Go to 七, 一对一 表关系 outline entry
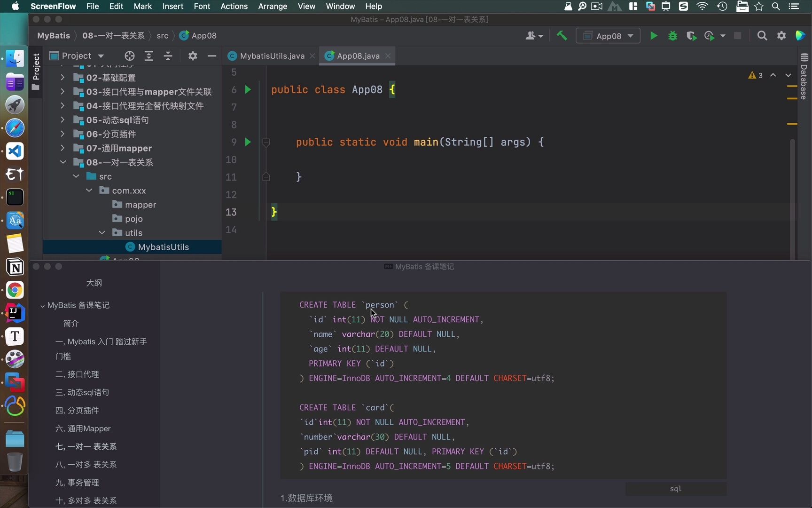 click(86, 446)
